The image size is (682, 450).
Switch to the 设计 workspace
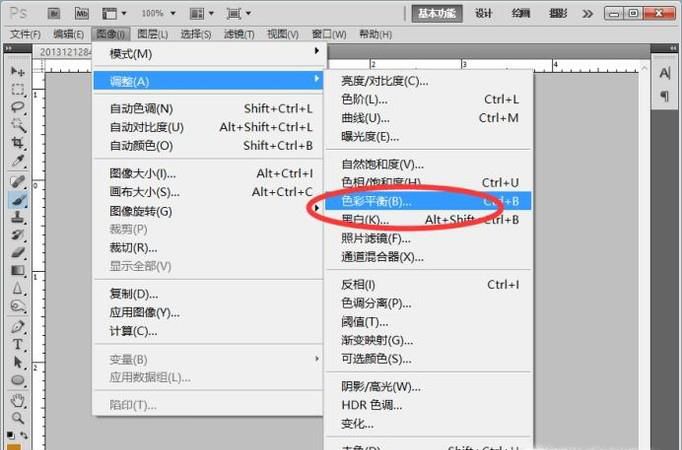tap(484, 13)
